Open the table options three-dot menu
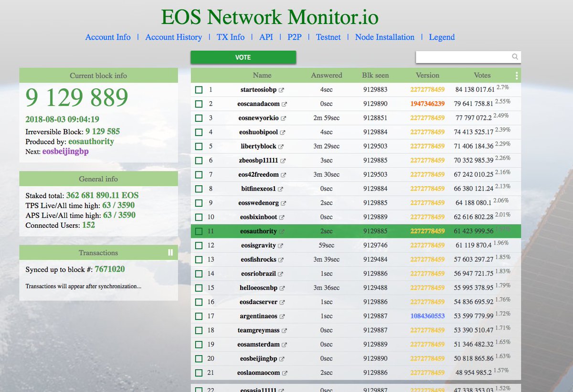Screen dimensions: 573x392 click(x=516, y=75)
